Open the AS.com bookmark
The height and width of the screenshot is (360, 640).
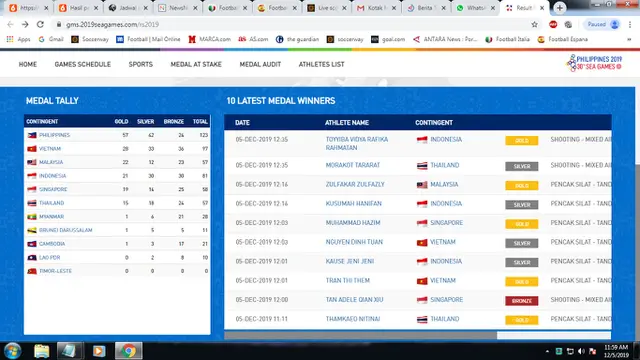point(253,39)
